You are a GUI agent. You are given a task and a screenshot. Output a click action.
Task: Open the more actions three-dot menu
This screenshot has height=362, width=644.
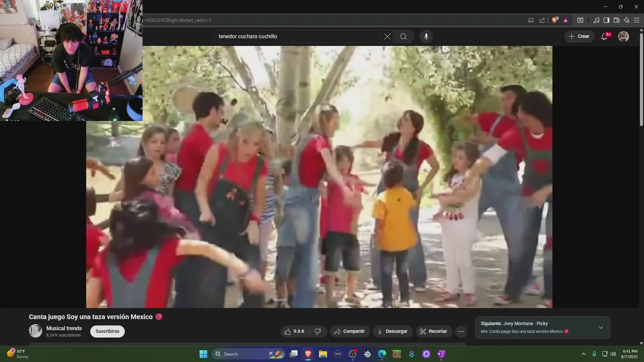coord(461,331)
